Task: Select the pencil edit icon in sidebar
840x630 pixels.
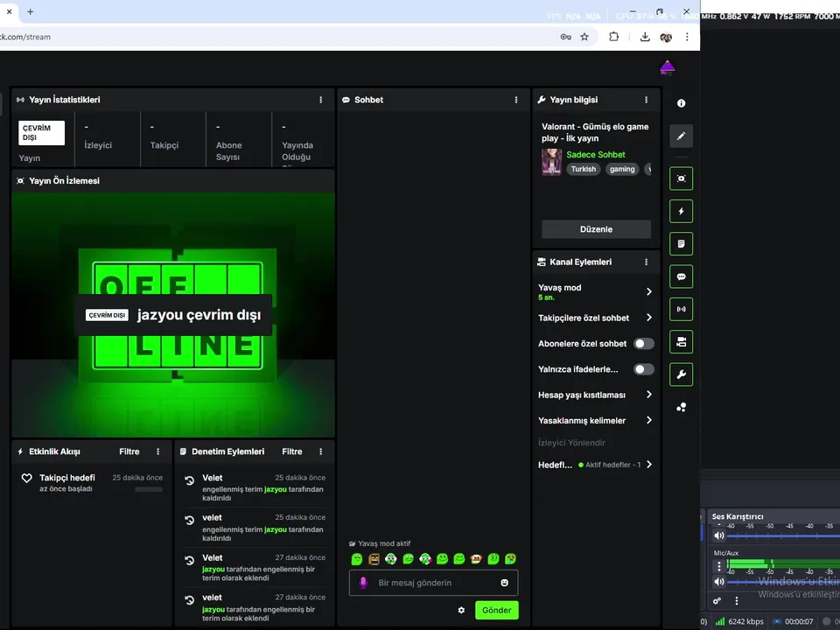Action: click(681, 136)
